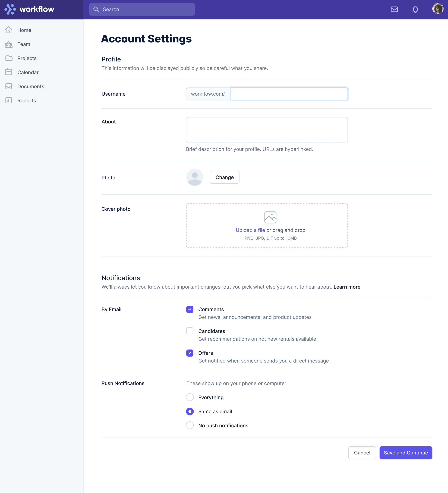The image size is (448, 493).
Task: Enable the Candidates email checkbox
Action: click(x=190, y=331)
